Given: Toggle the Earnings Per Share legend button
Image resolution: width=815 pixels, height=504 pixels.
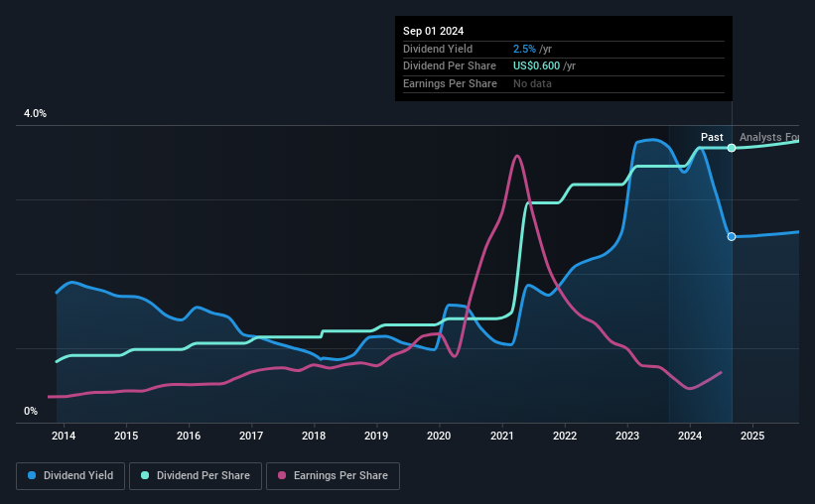Looking at the screenshot, I should pos(333,476).
